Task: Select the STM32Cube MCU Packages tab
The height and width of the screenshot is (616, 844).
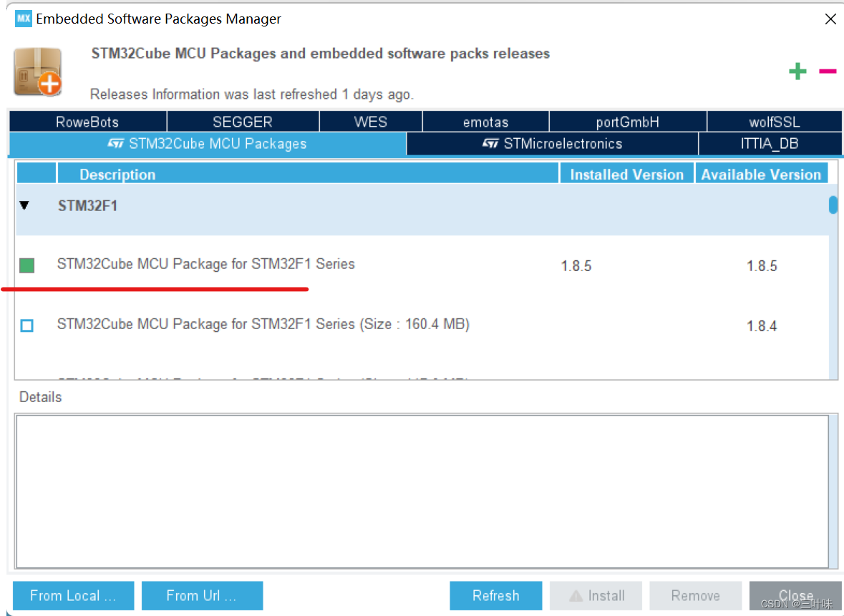Action: 207,144
